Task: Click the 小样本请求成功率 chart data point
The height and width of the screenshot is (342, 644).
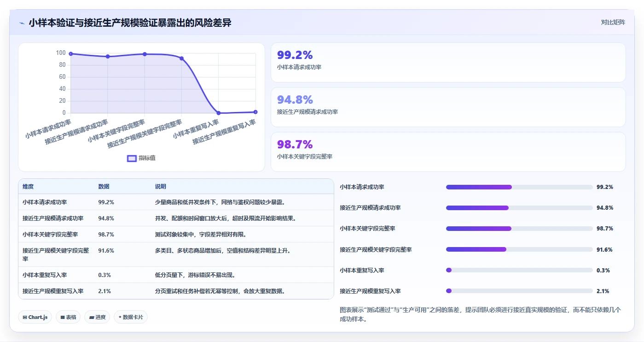Action: [71, 54]
